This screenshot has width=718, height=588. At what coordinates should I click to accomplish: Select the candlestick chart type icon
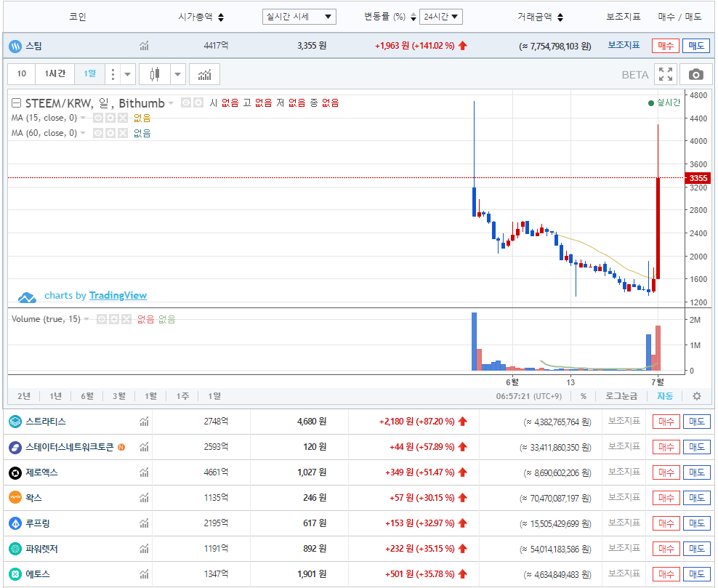tap(155, 74)
